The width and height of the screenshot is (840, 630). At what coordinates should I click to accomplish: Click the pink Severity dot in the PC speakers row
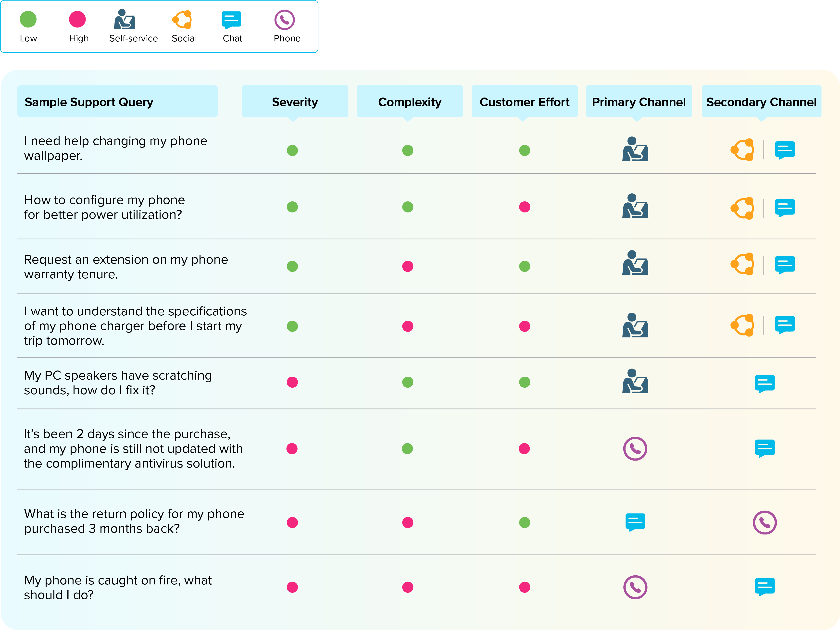tap(292, 382)
